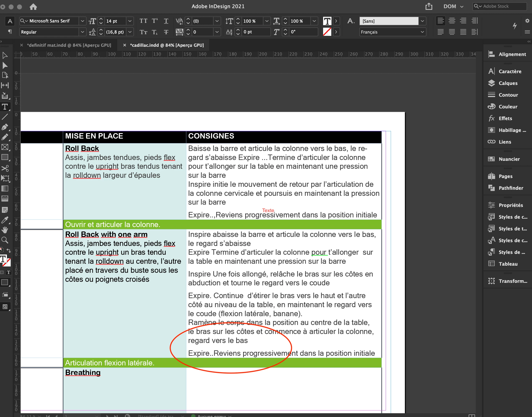Open the Nuancier swatches panel
This screenshot has height=417, width=532.
(x=509, y=159)
